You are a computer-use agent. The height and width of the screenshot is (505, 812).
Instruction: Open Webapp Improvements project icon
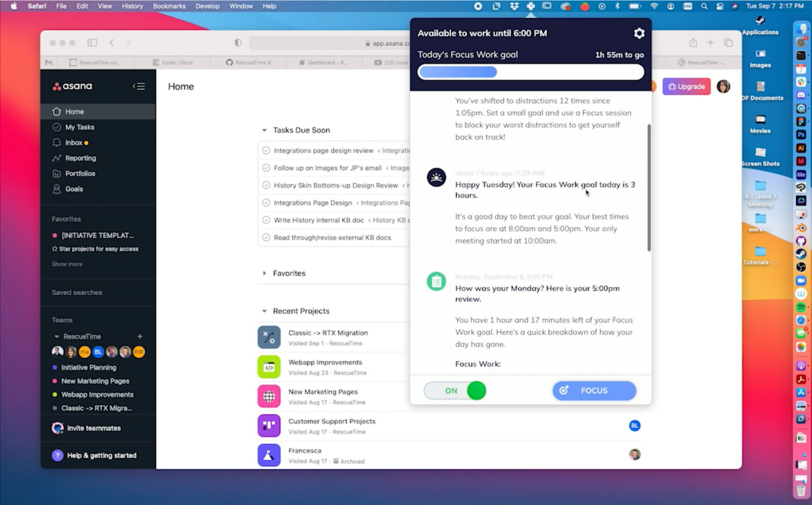[269, 367]
